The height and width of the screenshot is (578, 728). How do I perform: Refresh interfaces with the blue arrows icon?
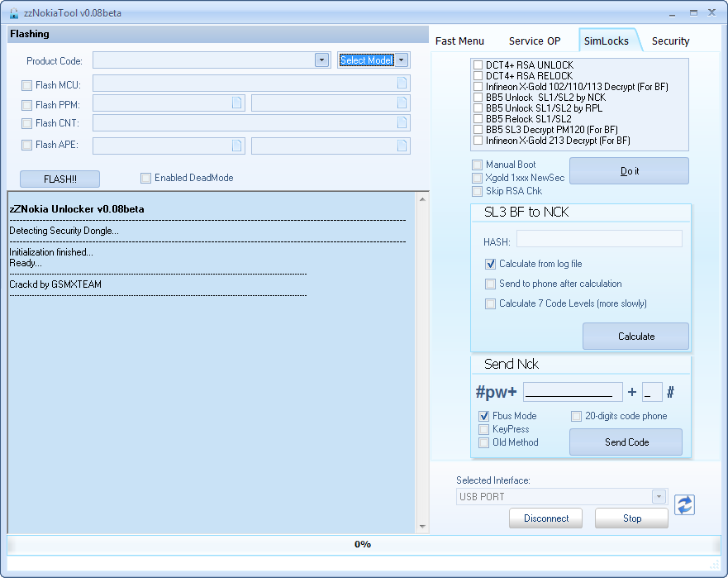(684, 505)
